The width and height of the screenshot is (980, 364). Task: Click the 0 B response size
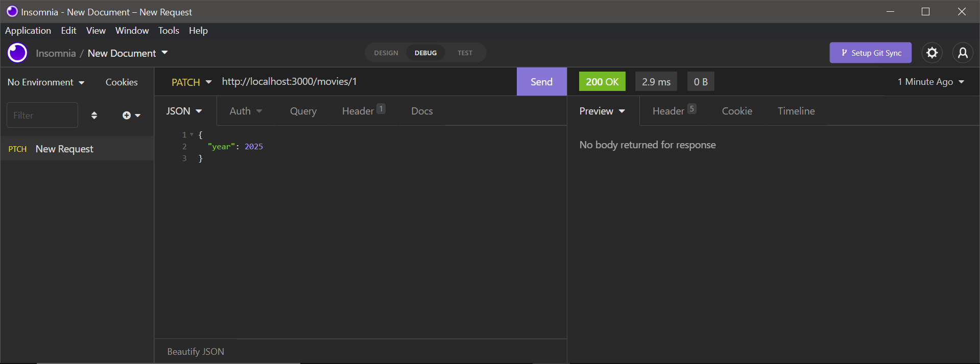click(701, 82)
